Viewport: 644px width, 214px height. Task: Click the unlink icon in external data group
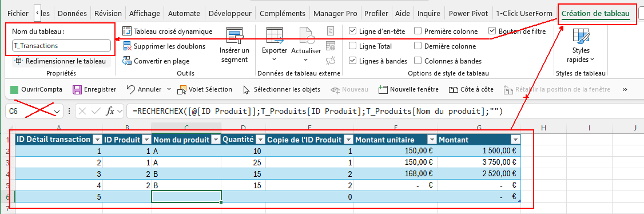330,61
